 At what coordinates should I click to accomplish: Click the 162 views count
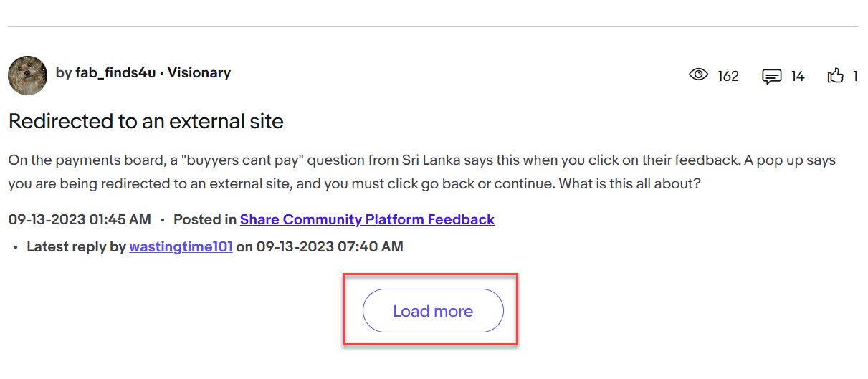tap(728, 76)
